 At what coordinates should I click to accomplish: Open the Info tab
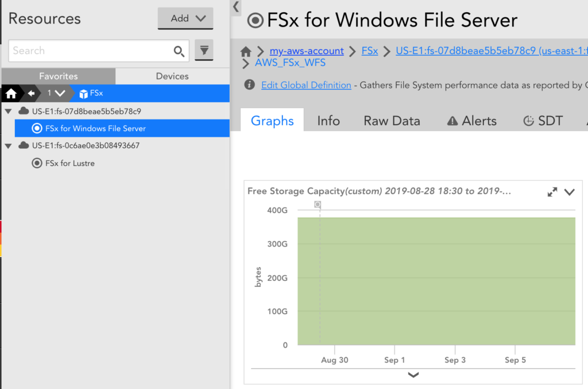(328, 121)
